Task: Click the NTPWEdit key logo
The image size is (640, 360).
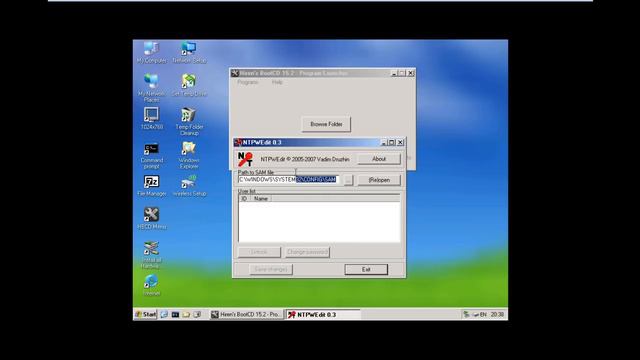Action: point(245,159)
